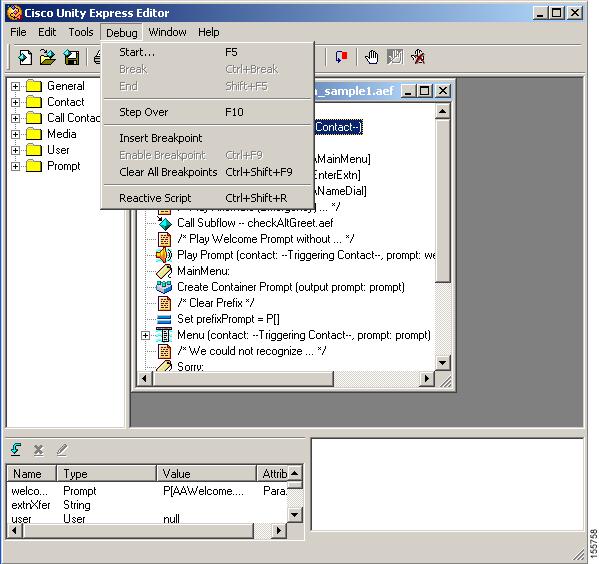599x564 pixels.
Task: Close the open Debug menu
Action: [x=121, y=32]
